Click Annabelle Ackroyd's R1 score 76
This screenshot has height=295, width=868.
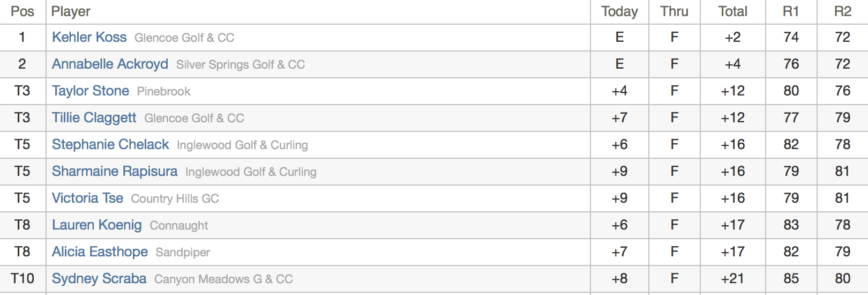pyautogui.click(x=791, y=64)
